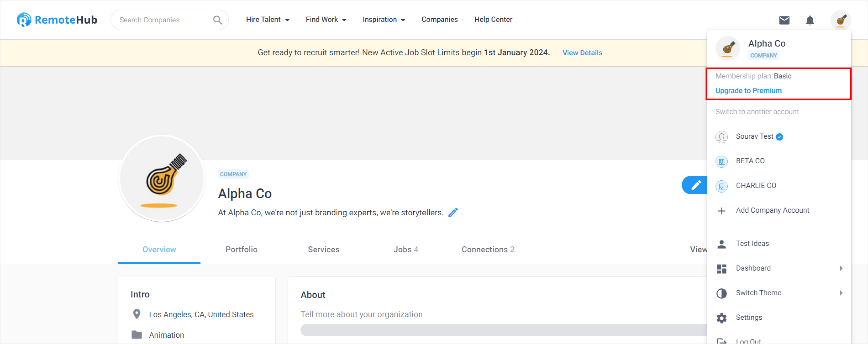Click the Test Ideas person icon
Image resolution: width=868 pixels, height=344 pixels.
tap(722, 244)
